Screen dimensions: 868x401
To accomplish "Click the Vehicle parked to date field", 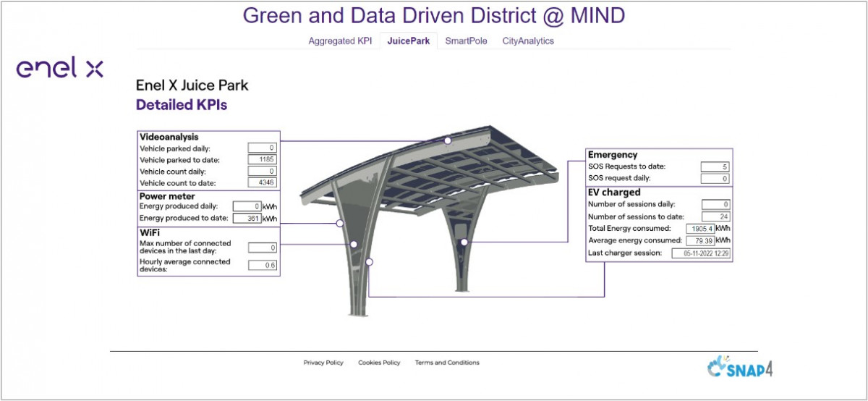I will click(x=262, y=160).
